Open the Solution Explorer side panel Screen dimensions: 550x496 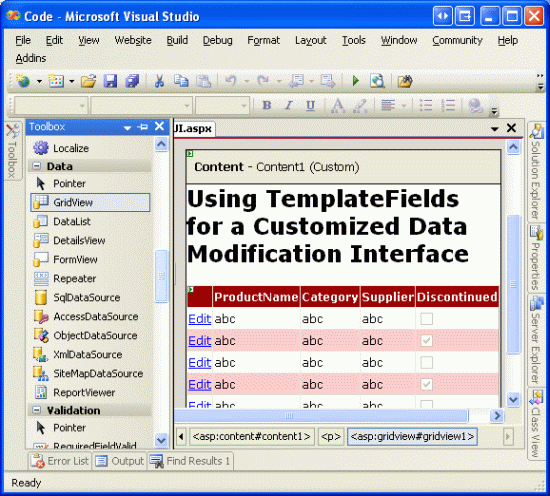536,172
